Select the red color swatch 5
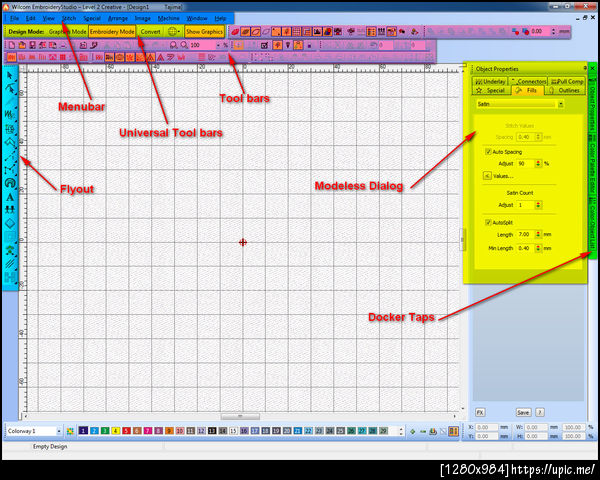Viewport: 600px width, 480px height. [126, 431]
